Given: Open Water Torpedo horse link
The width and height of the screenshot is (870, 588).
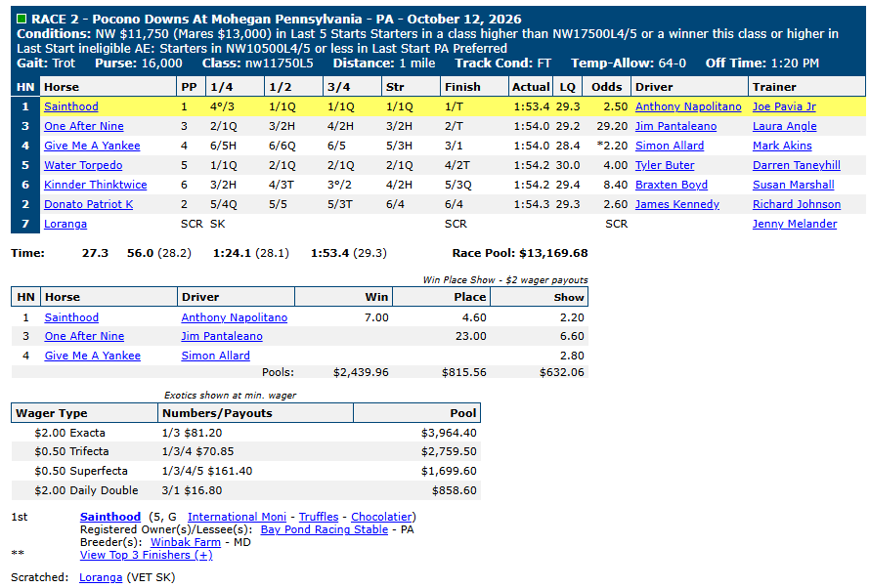Looking at the screenshot, I should 83,165.
